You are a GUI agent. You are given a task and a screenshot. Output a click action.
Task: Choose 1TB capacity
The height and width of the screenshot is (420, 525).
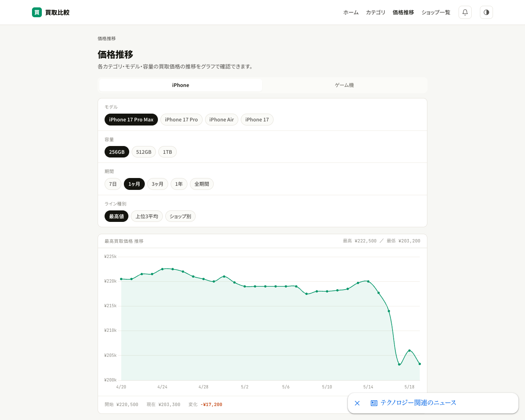point(167,152)
